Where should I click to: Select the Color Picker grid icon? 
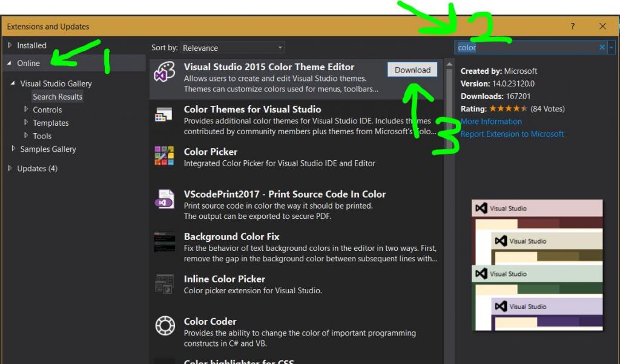(163, 157)
